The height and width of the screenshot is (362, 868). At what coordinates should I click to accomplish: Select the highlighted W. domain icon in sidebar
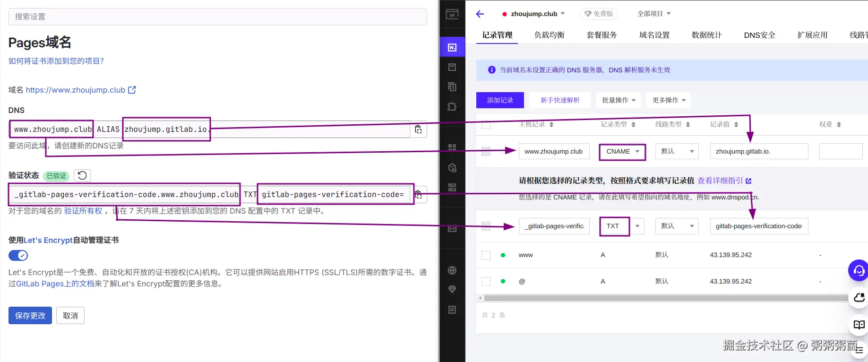(452, 47)
